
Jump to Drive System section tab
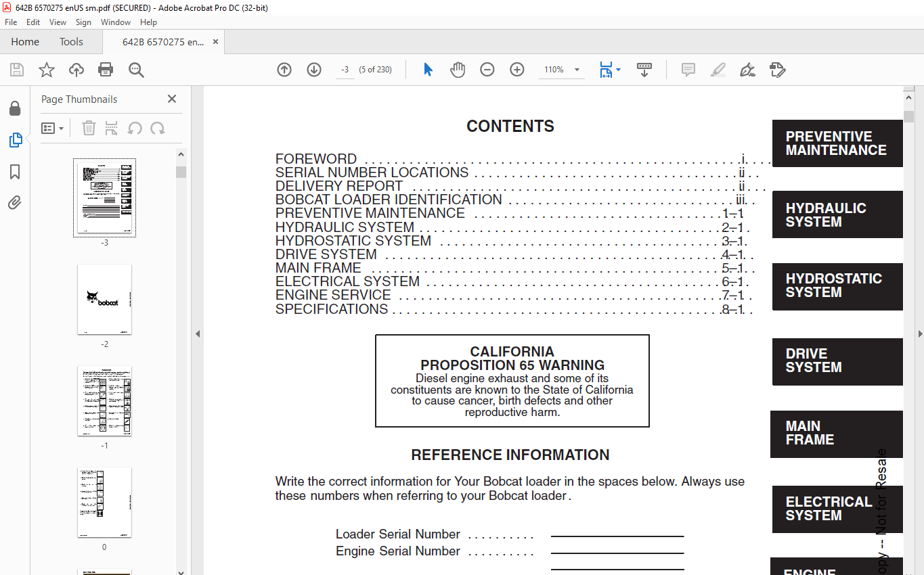click(x=837, y=361)
